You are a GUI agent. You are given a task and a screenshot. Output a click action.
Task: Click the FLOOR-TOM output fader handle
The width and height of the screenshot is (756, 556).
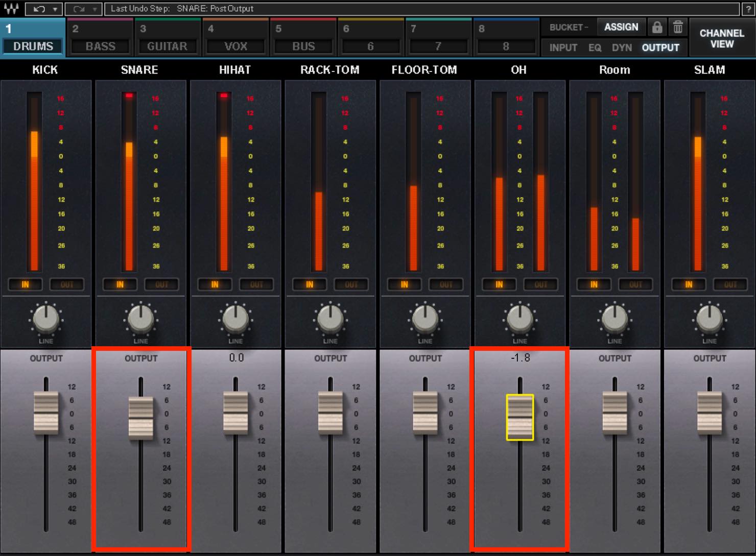[x=425, y=413]
